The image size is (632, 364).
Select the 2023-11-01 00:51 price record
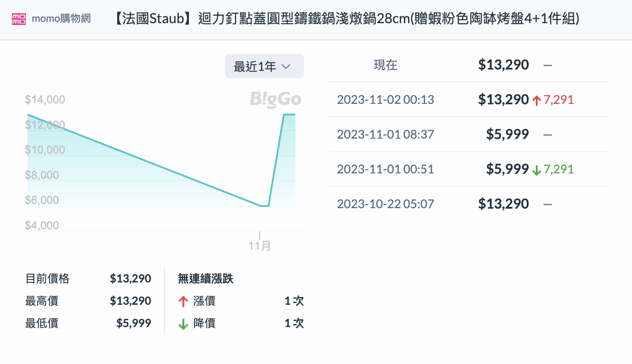tap(385, 169)
